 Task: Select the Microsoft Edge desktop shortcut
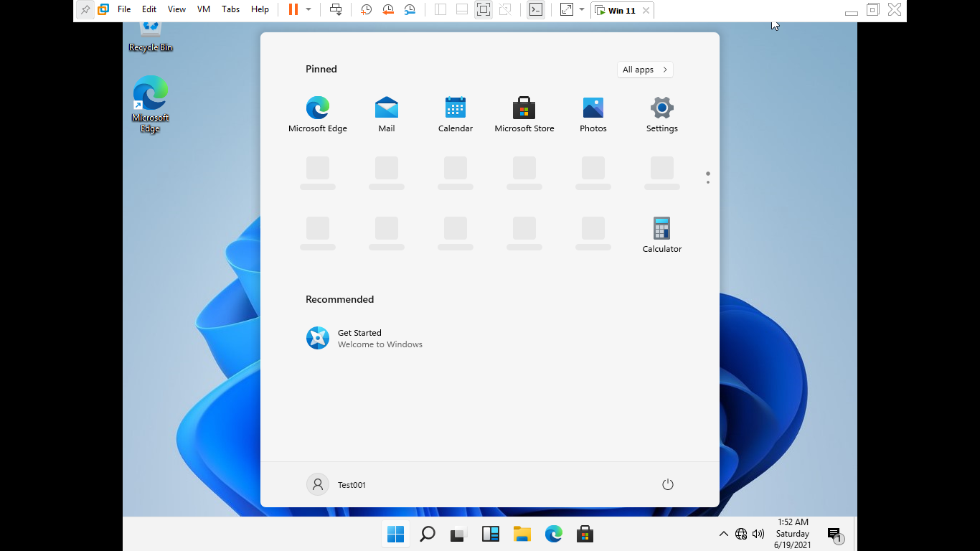point(151,105)
